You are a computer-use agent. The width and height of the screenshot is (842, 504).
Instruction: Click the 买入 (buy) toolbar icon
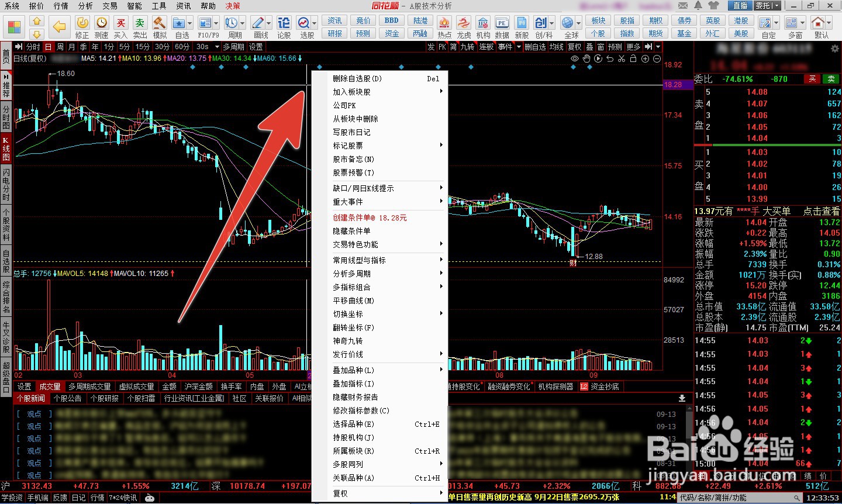pos(120,23)
